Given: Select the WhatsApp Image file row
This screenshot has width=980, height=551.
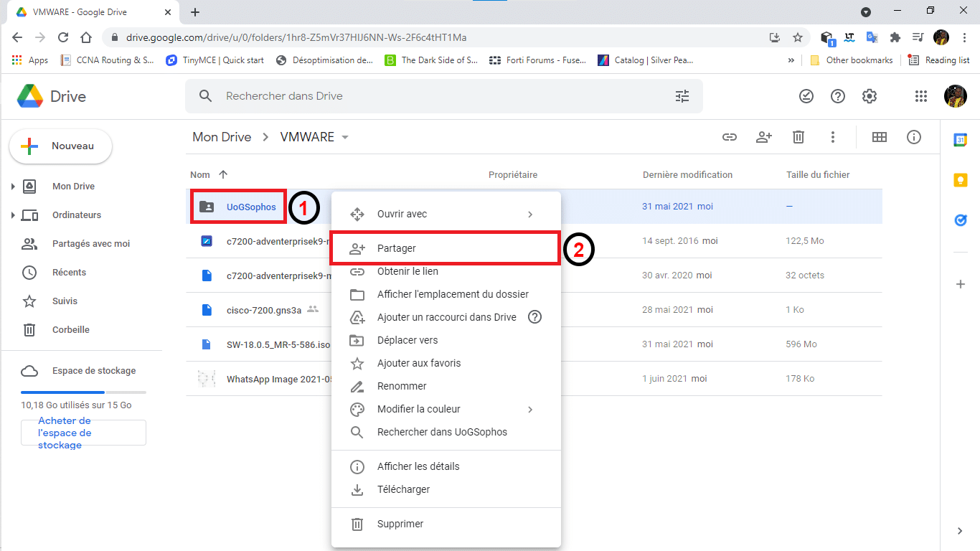Looking at the screenshot, I should 534,379.
